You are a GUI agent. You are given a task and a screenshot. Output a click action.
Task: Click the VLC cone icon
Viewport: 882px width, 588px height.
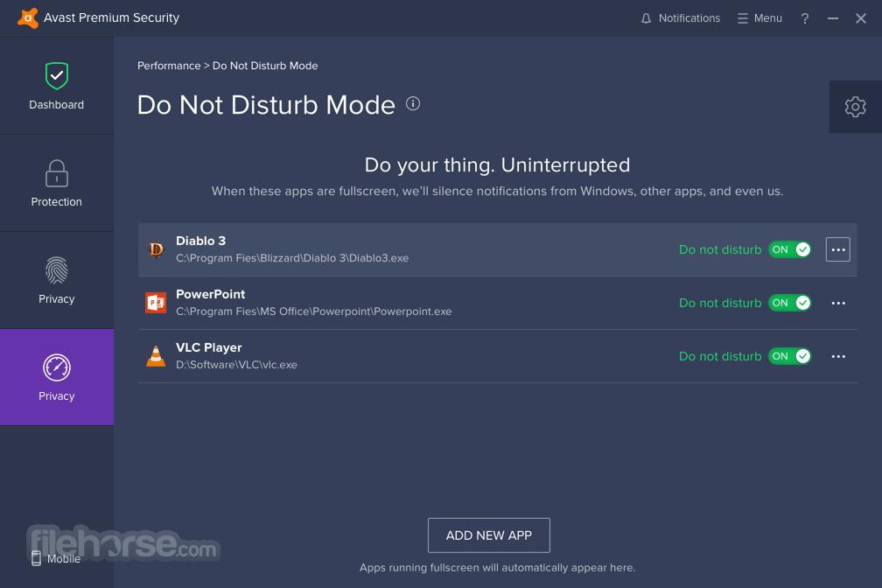156,356
